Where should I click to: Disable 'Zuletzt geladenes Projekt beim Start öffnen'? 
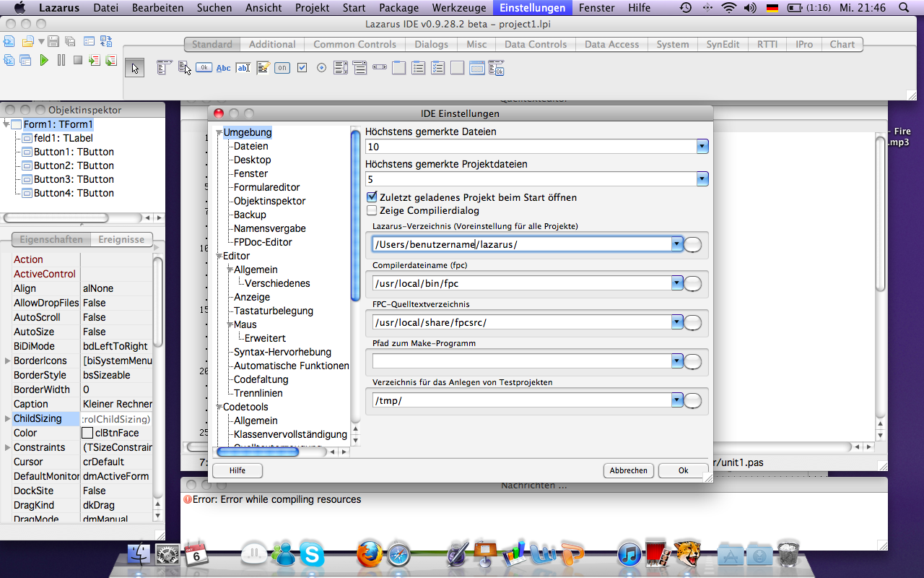point(372,197)
